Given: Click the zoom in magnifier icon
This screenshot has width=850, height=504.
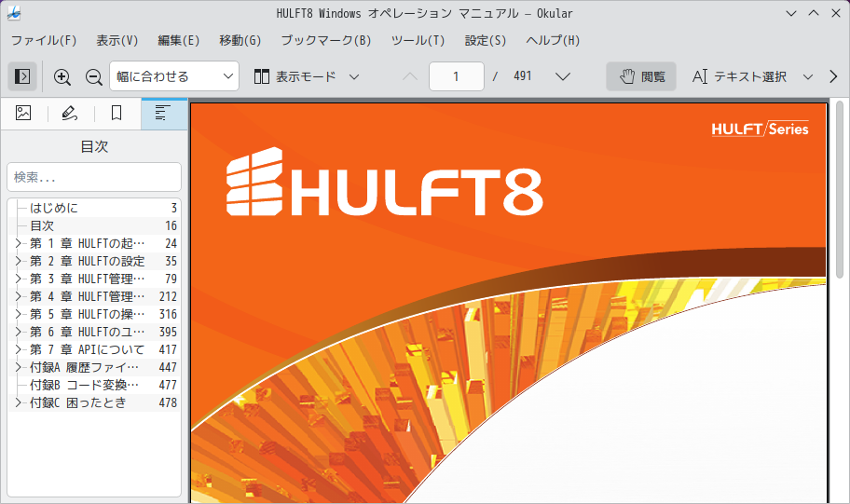Looking at the screenshot, I should point(62,76).
